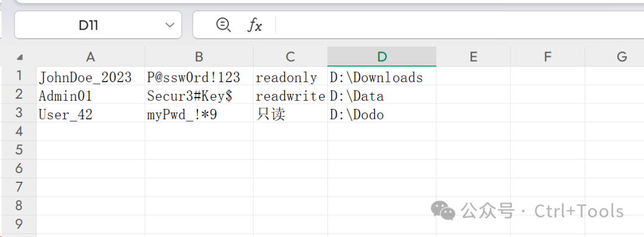644x237 pixels.
Task: Click inside the formula bar input
Action: pyautogui.click(x=459, y=26)
